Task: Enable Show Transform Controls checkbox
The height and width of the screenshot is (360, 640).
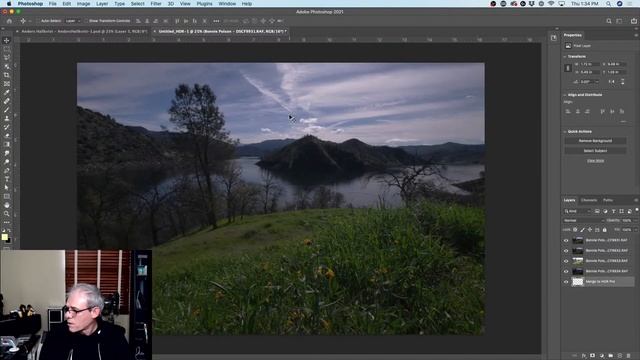Action: point(86,21)
